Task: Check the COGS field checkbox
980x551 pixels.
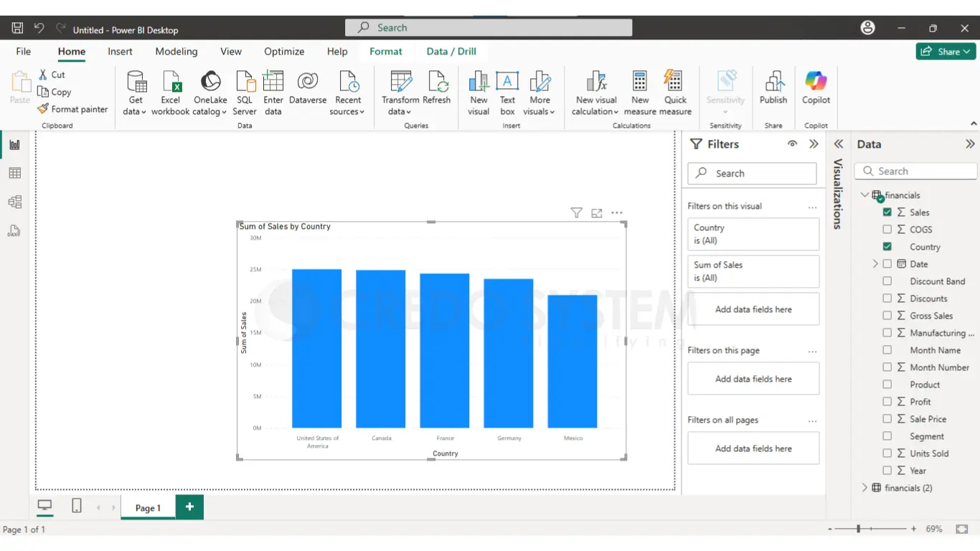Action: tap(887, 230)
